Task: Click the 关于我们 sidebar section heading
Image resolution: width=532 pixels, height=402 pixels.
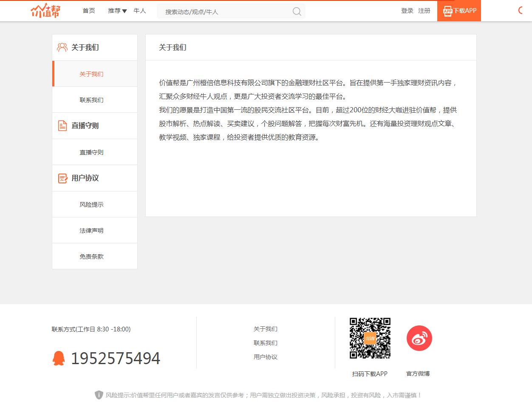Action: point(85,47)
